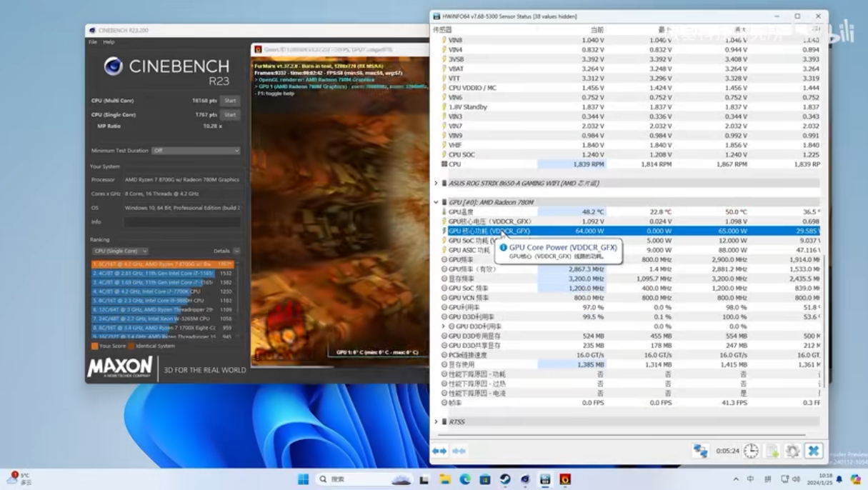
Task: Click the grayed collapse arrows in HWiNFO
Action: [459, 451]
